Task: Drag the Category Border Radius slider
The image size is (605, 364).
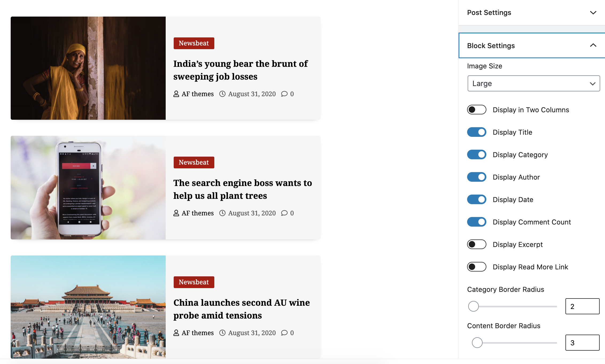Action: (474, 306)
